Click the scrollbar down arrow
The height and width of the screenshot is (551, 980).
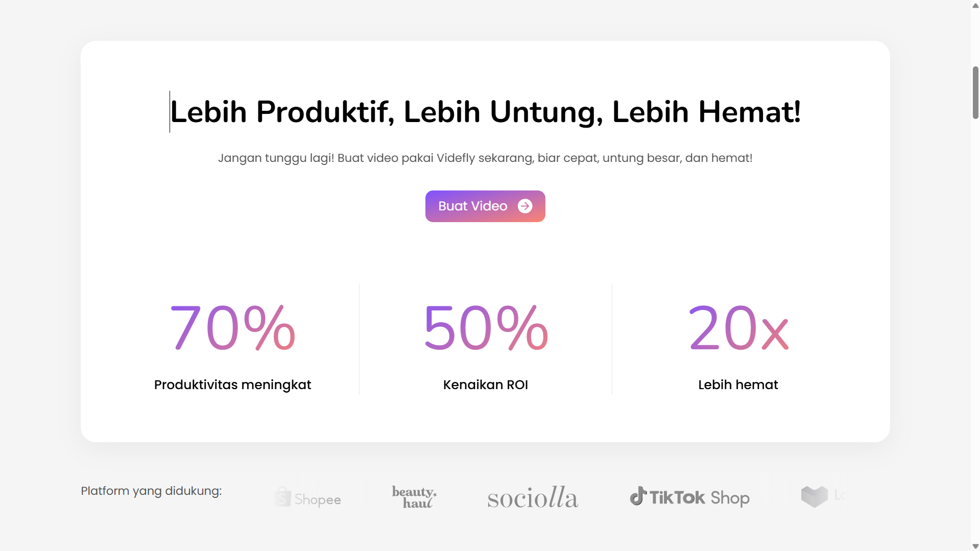tap(975, 546)
